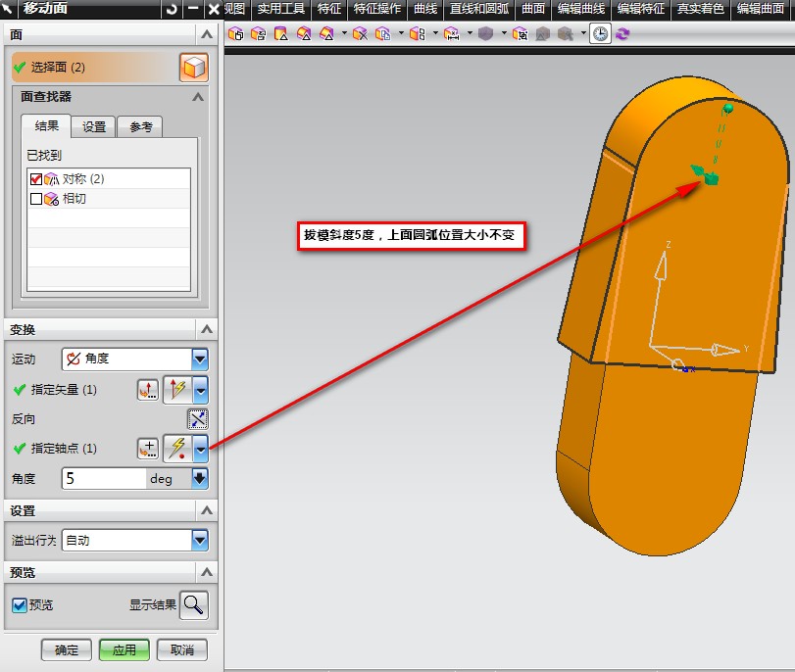Open the angle value options arrow
Screen dimensions: 795x672
200,478
